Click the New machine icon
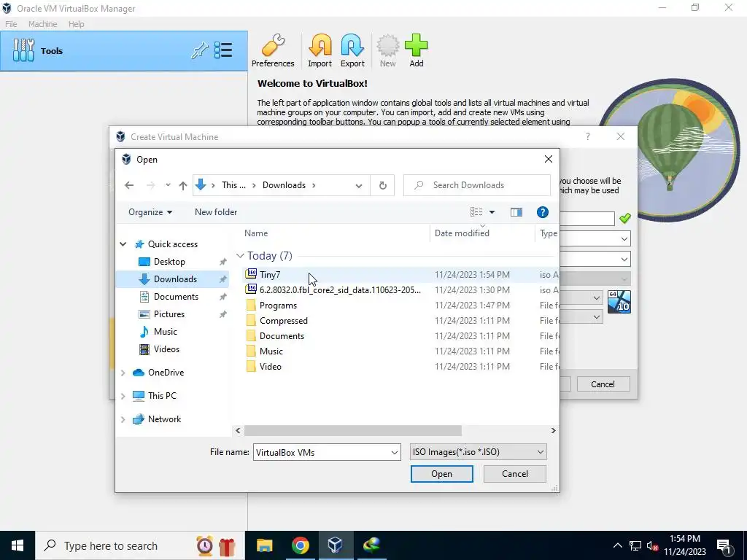 pos(388,50)
